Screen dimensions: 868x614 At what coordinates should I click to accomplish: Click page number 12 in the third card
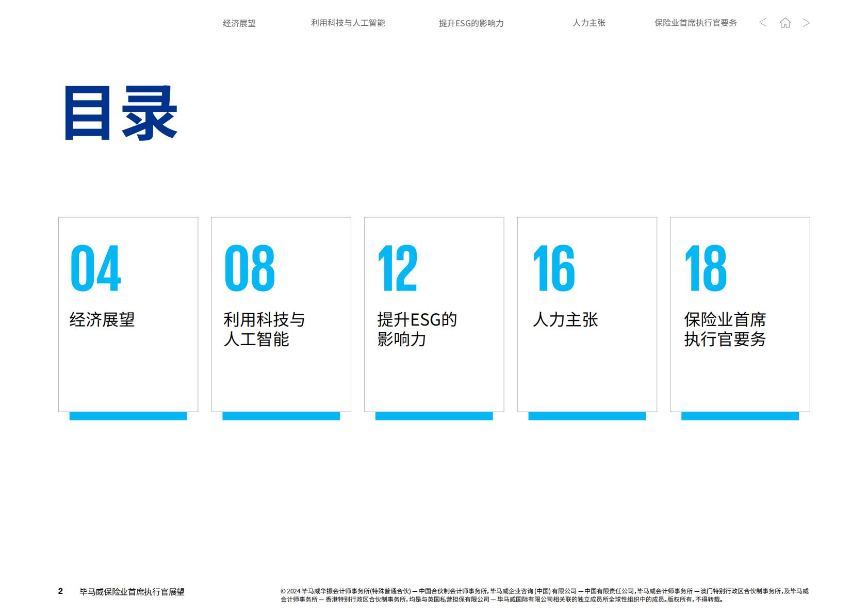[x=397, y=268]
